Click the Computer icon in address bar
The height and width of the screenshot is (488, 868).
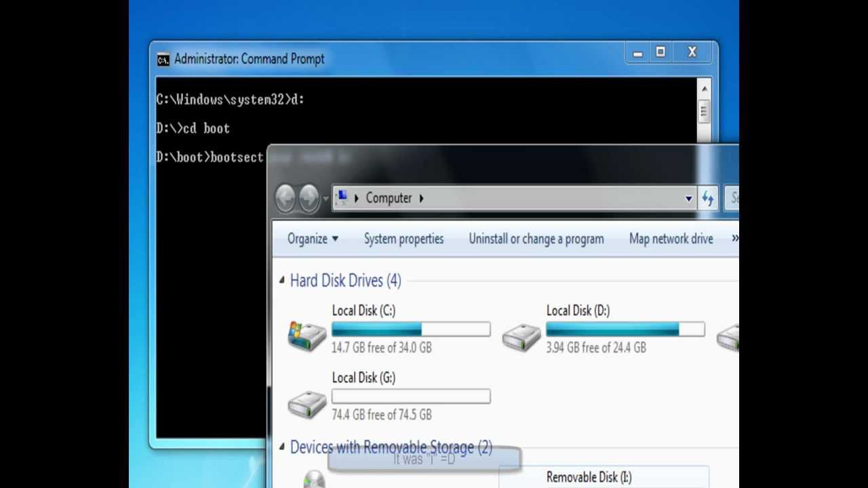pos(342,198)
